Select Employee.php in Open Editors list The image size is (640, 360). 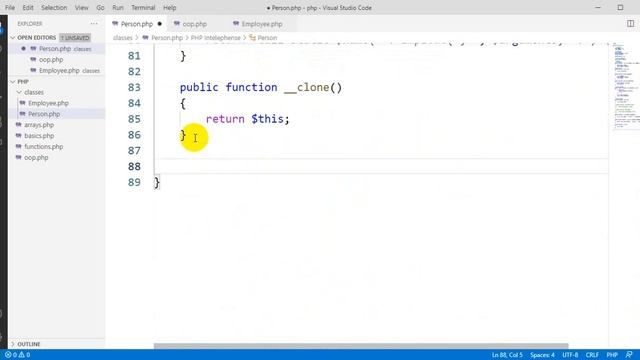[x=57, y=71]
